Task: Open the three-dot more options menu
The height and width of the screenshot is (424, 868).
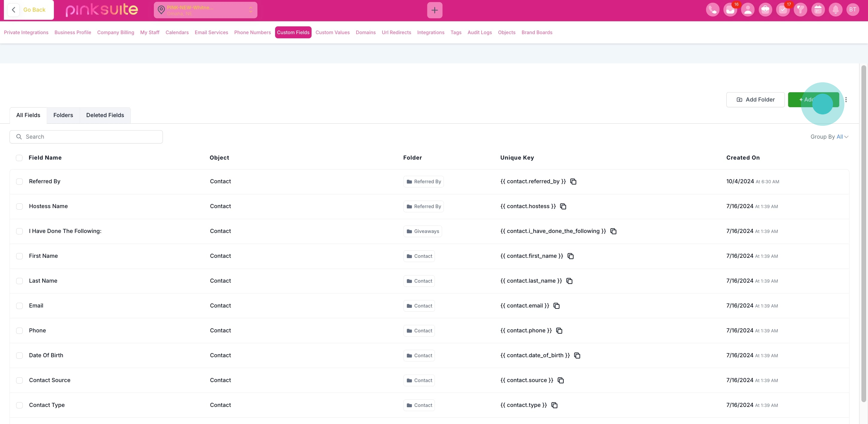Action: click(846, 99)
